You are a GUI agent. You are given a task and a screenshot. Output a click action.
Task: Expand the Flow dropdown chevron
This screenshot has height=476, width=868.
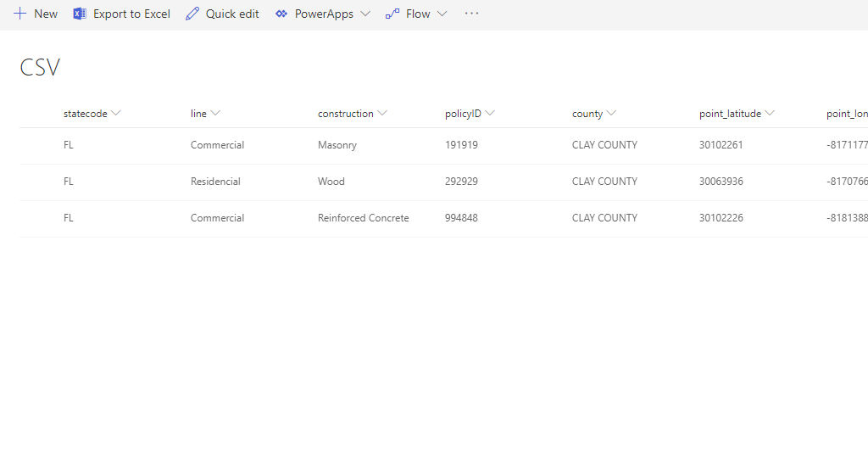[442, 14]
